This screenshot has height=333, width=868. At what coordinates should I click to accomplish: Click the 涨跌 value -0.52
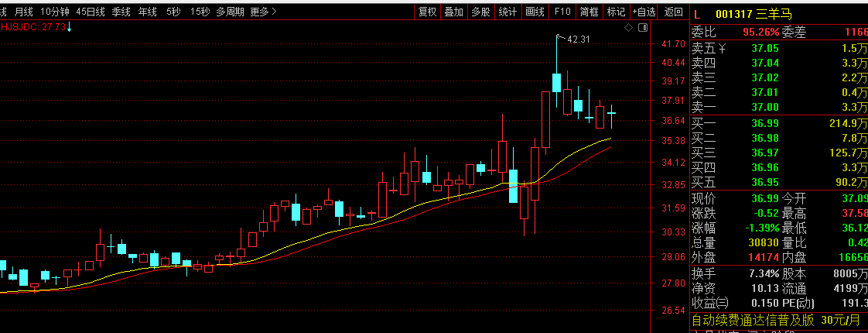tap(764, 213)
